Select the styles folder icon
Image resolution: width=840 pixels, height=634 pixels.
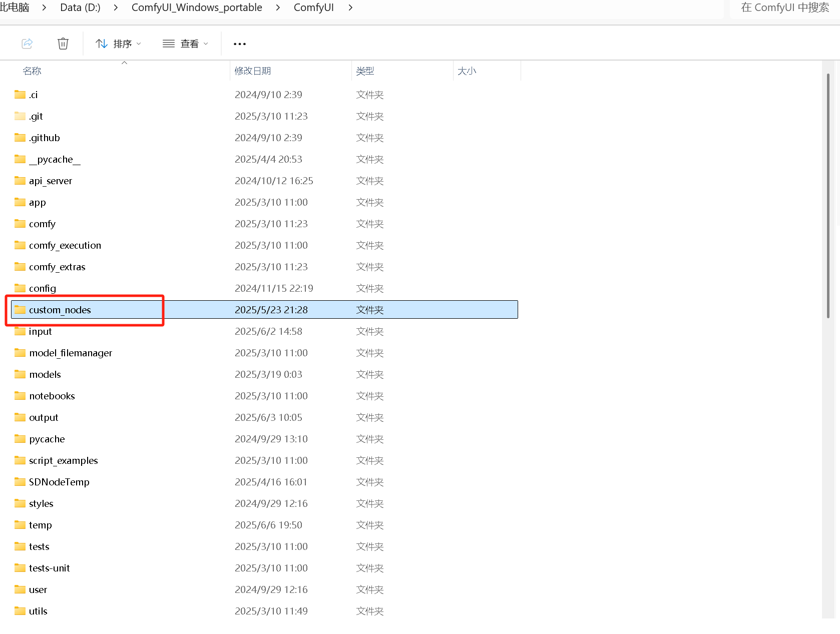20,503
